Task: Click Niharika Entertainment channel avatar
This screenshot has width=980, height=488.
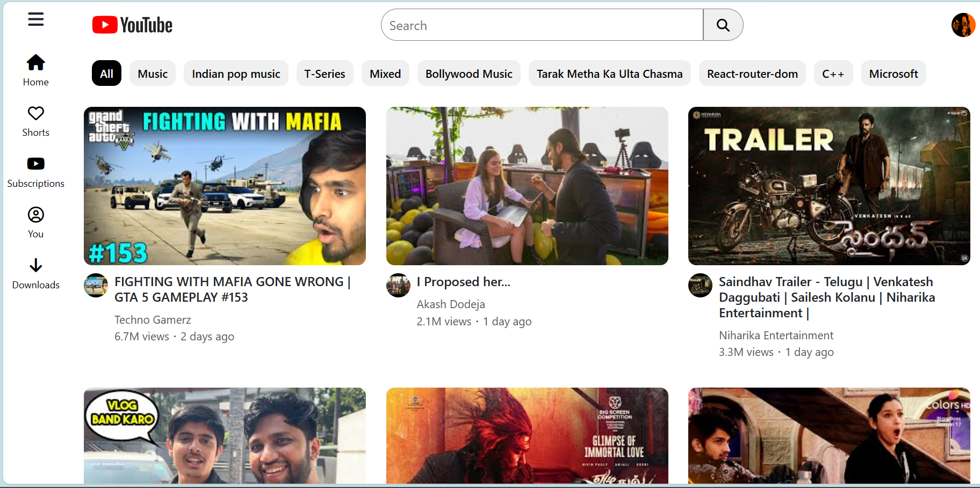Action: (x=701, y=286)
